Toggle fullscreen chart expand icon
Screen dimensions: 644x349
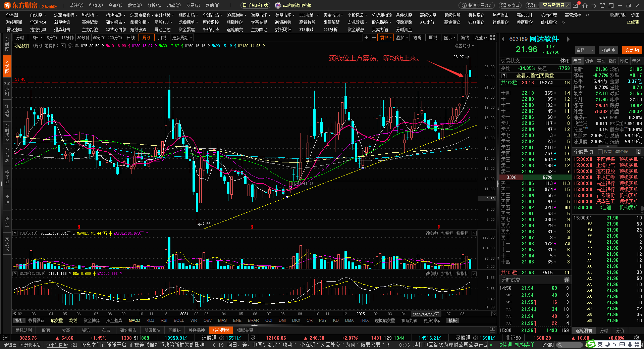[492, 38]
